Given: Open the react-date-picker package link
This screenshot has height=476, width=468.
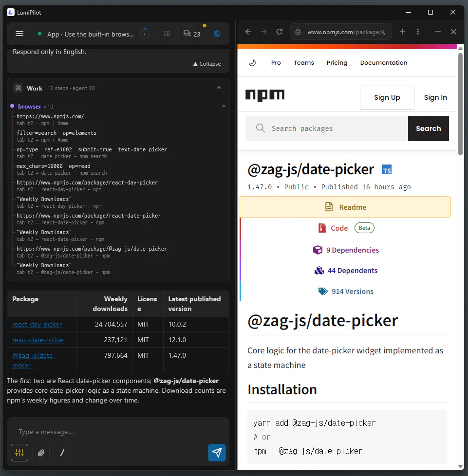Looking at the screenshot, I should (x=38, y=340).
